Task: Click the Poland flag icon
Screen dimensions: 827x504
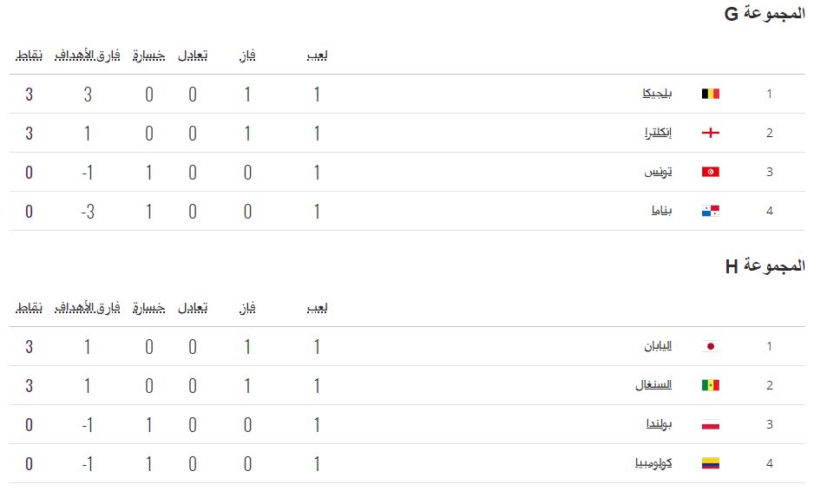Action: 711,424
